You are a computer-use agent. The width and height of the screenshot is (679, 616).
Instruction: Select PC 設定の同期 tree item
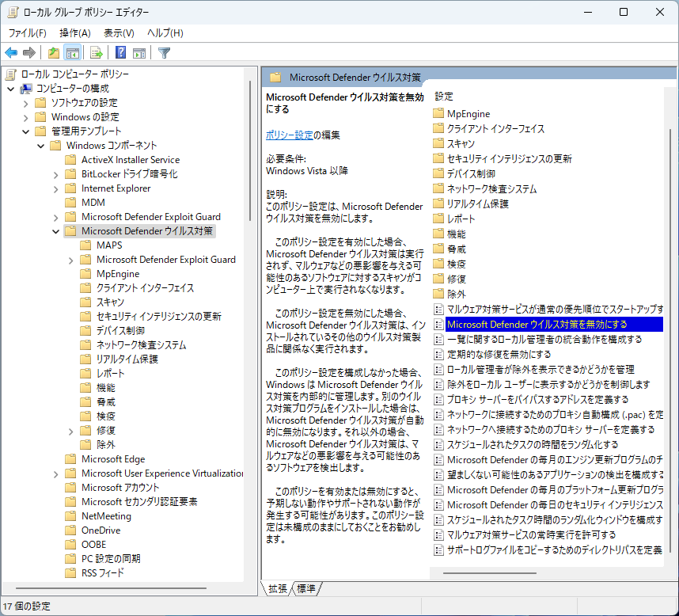coord(111,559)
